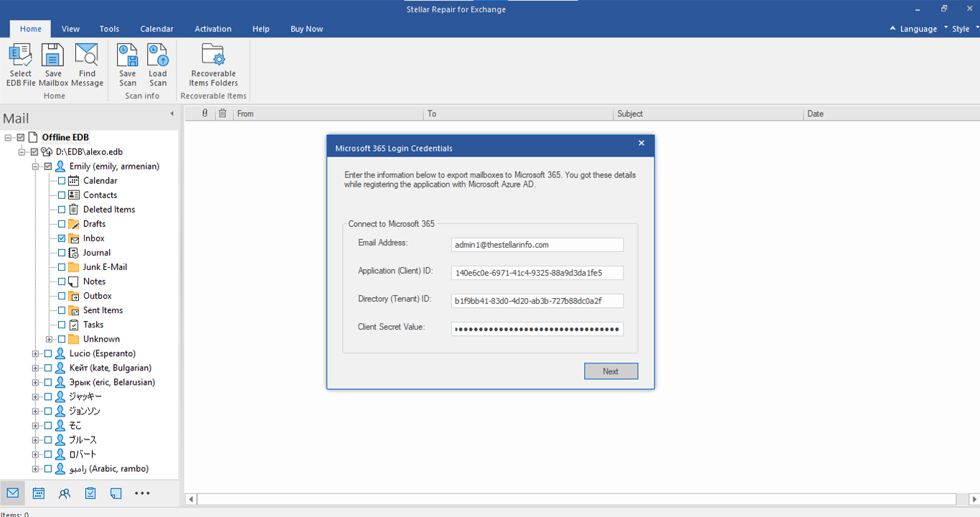Click the Select EDB File icon

tap(21, 56)
